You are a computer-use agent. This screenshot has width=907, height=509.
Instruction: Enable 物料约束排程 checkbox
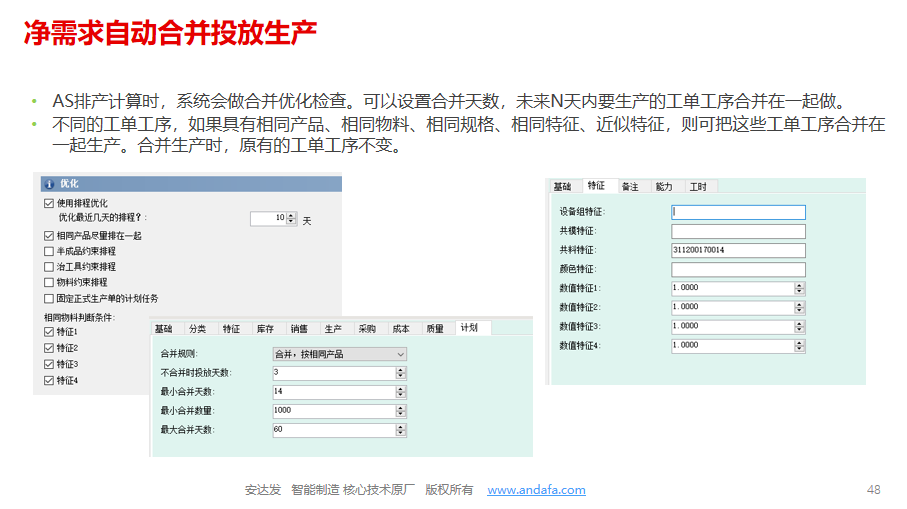49,283
